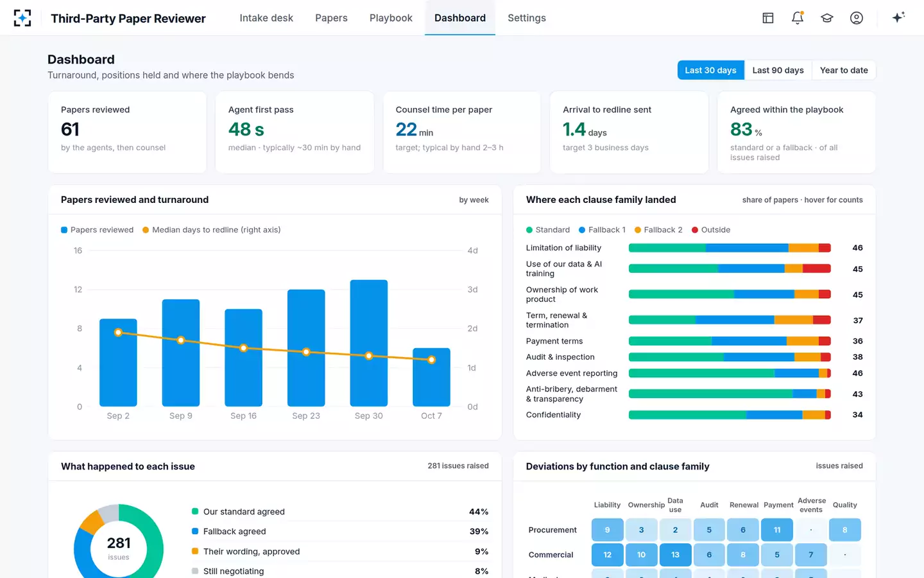Choose the Year to date range
Screen dimensions: 924x578
tap(844, 70)
